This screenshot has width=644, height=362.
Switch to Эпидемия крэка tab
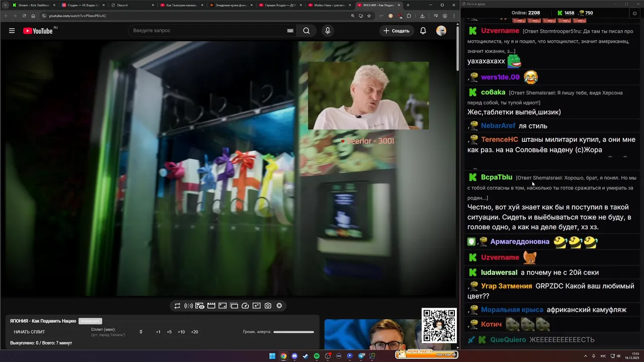[230, 5]
